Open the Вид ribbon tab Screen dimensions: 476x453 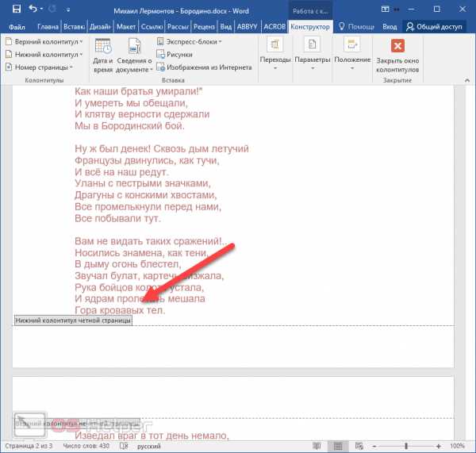point(225,27)
